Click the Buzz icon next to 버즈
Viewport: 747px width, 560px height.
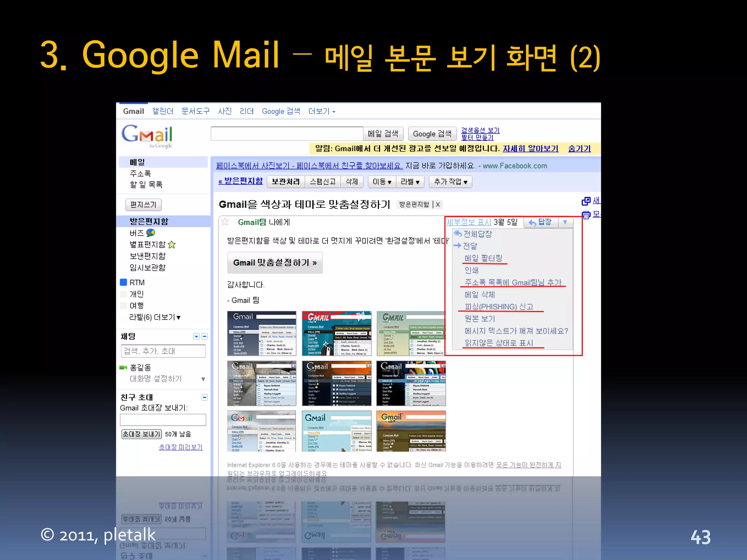[151, 233]
